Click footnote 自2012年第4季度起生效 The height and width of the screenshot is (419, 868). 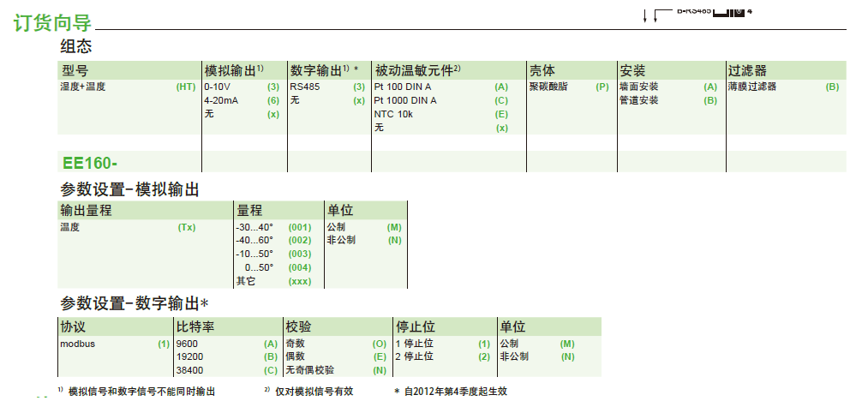click(x=456, y=392)
